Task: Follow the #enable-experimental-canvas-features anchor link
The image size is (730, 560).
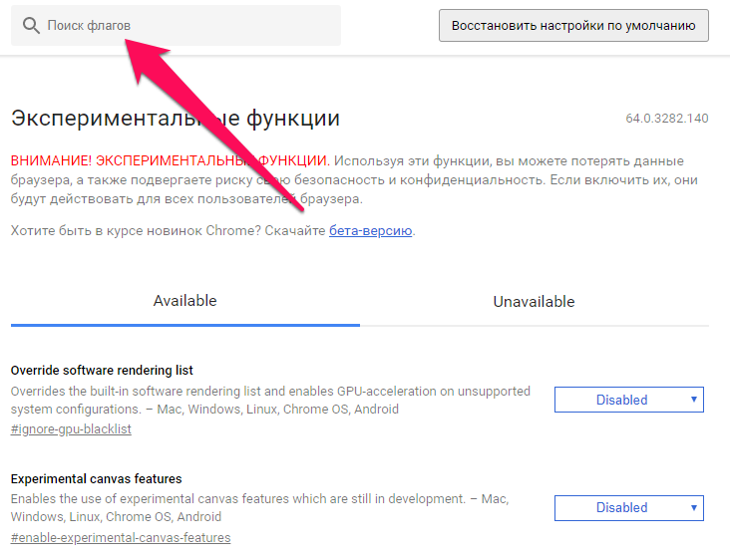Action: 121,537
